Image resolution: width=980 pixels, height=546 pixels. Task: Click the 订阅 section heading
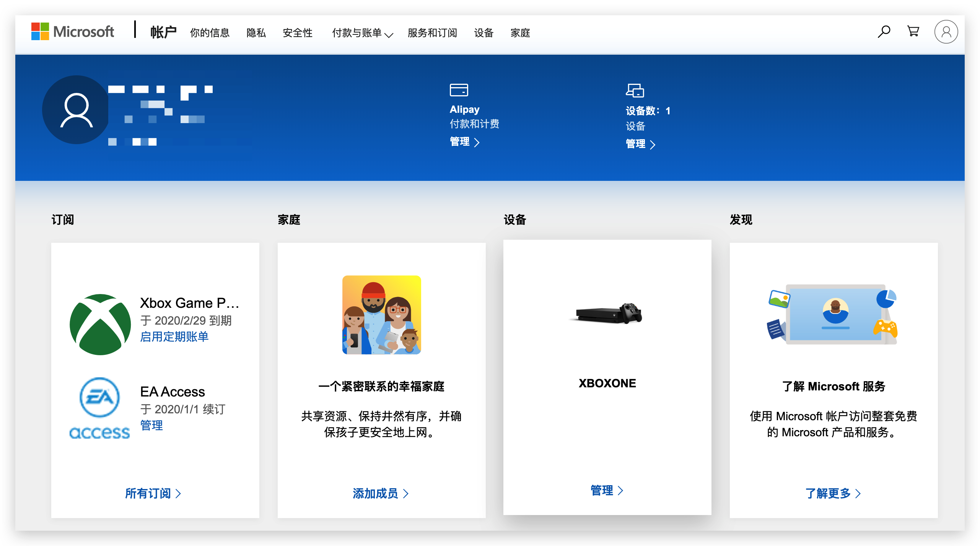(63, 220)
